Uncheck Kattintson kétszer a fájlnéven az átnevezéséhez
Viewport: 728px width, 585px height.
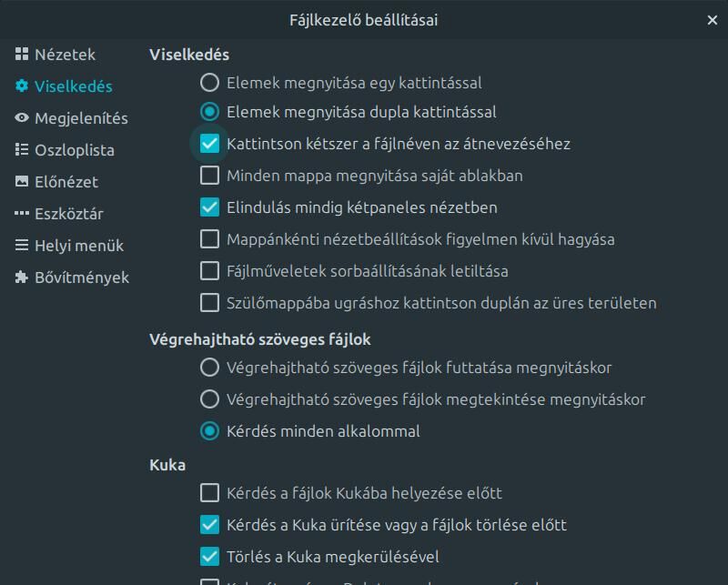(209, 144)
